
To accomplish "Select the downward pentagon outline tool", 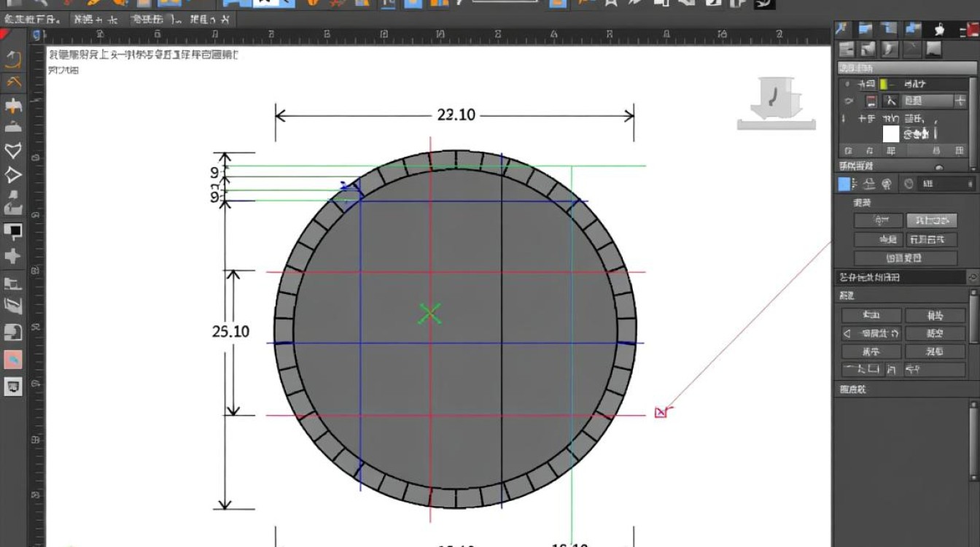I will pos(13,150).
